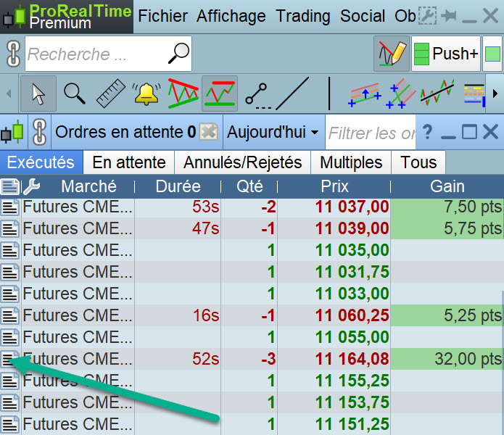Select the support and resistance lines tool
Viewport: 504px width, 435px height.
220,94
